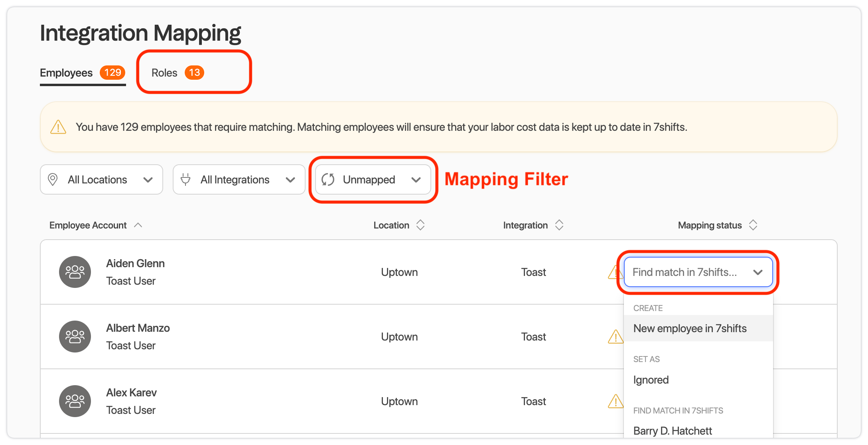The width and height of the screenshot is (868, 445).
Task: Click the warning icon in the banner
Action: [58, 127]
